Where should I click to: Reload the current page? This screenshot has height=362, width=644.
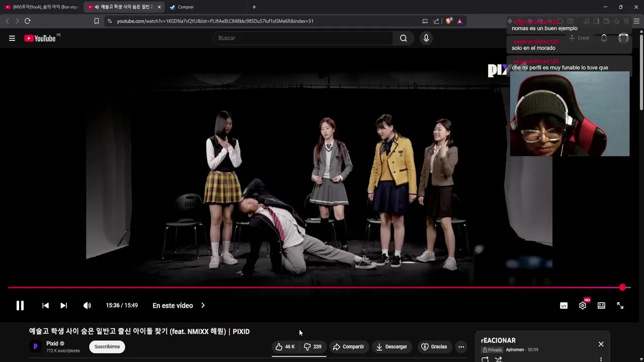coord(28,21)
